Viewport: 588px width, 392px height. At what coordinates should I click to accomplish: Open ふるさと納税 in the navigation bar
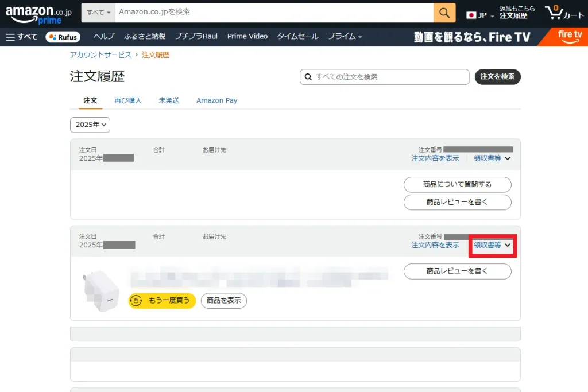145,36
